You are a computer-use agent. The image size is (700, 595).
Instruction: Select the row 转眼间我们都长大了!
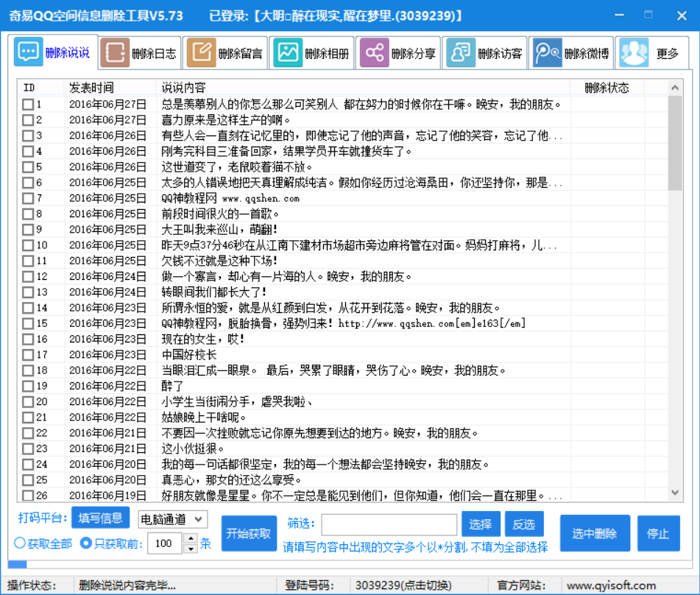[344, 292]
